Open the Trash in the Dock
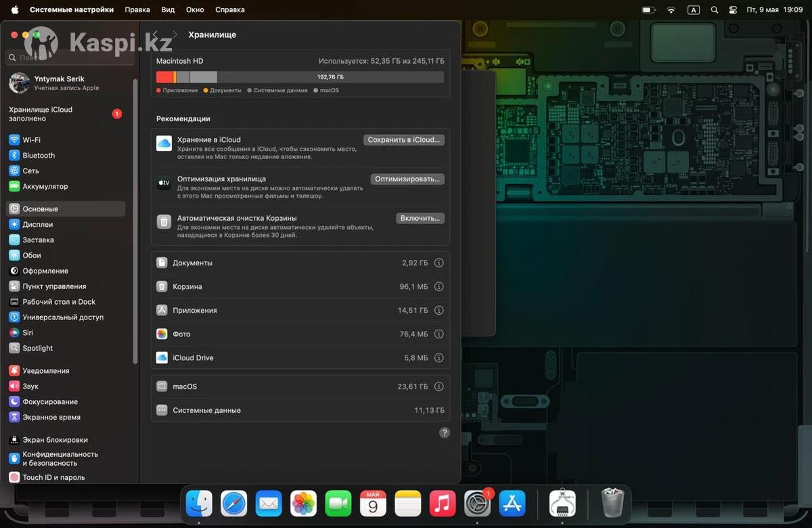This screenshot has width=812, height=528. (612, 503)
